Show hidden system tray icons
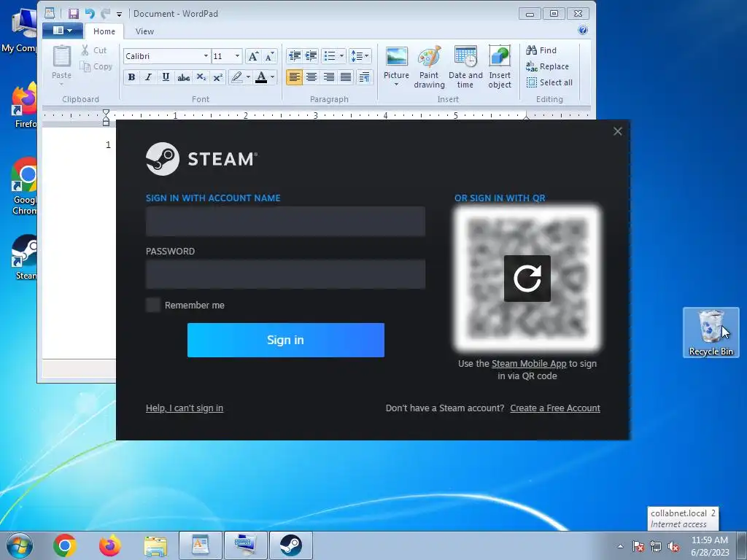This screenshot has width=747, height=560. pyautogui.click(x=620, y=546)
